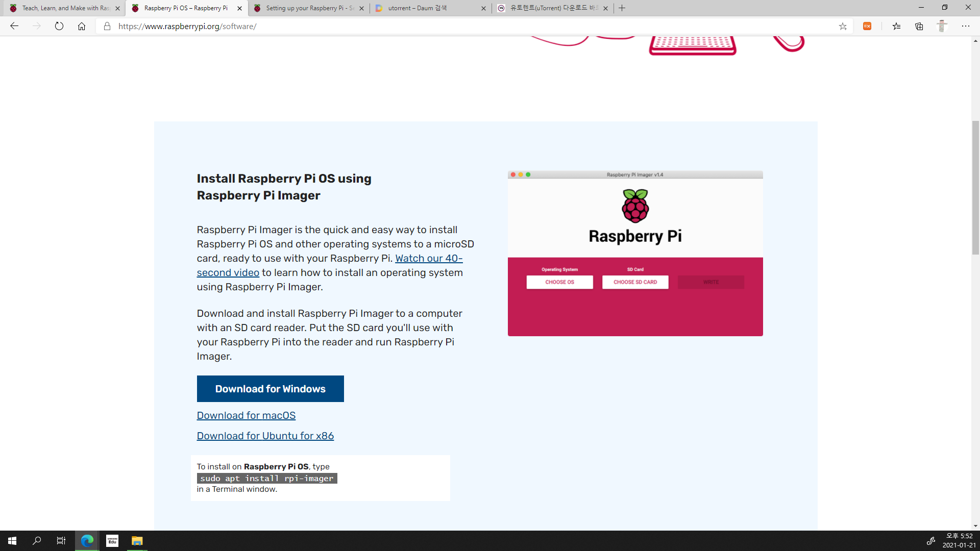Follow 'Watch our 40-second video' link

(428, 258)
